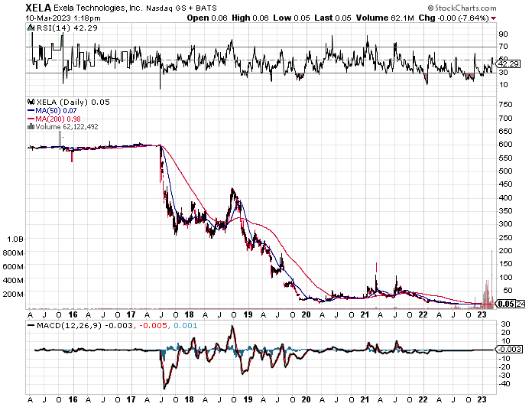The image size is (532, 407).
Task: Select the High 0.06 value
Action: 250,18
